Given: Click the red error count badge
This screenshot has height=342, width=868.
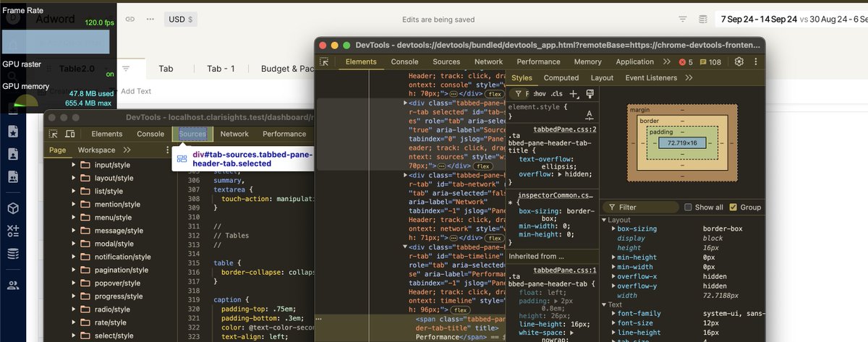Looking at the screenshot, I should click(x=686, y=62).
